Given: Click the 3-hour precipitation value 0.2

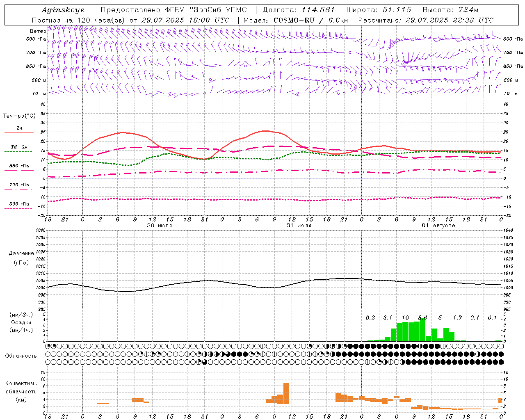Looking at the screenshot, I should 370,317.
